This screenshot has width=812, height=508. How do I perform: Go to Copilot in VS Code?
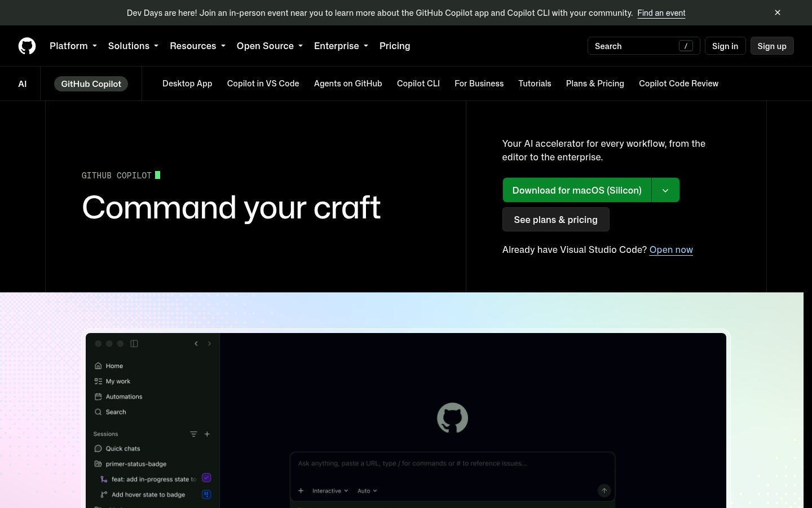point(263,84)
